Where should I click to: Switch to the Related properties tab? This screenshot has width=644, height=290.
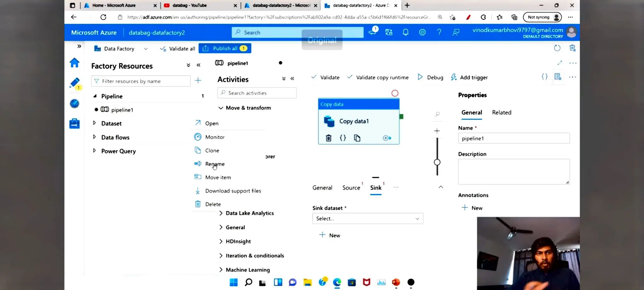click(502, 113)
